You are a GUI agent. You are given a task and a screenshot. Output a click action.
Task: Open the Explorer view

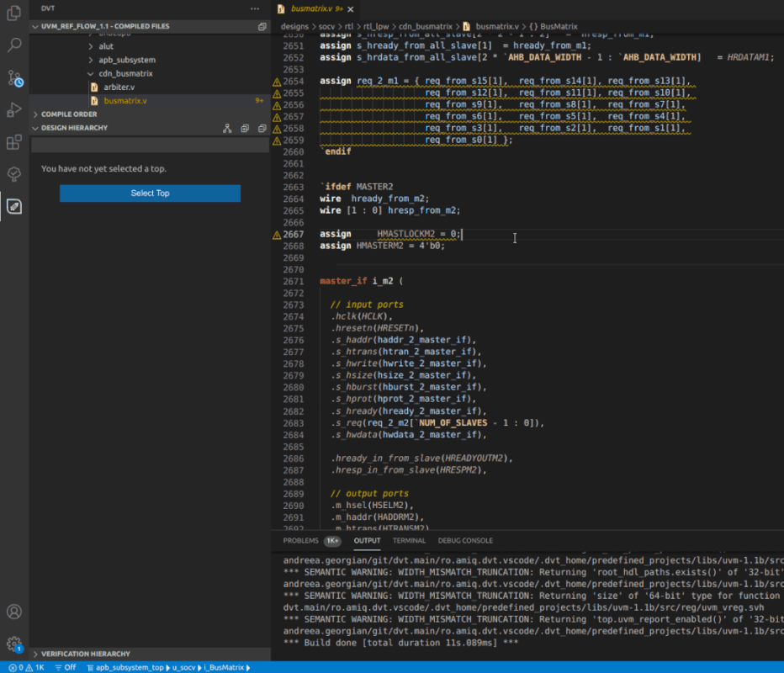[13, 15]
